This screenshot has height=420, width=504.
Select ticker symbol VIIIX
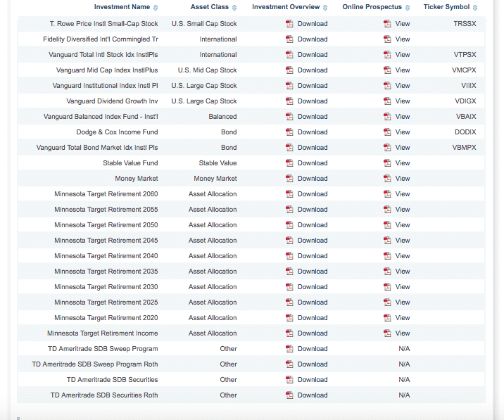coord(469,86)
